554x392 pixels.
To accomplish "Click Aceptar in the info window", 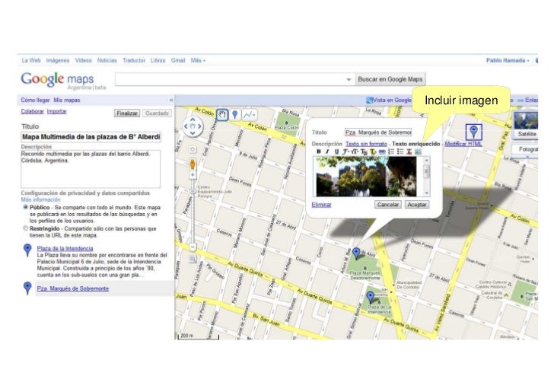I will [x=417, y=204].
